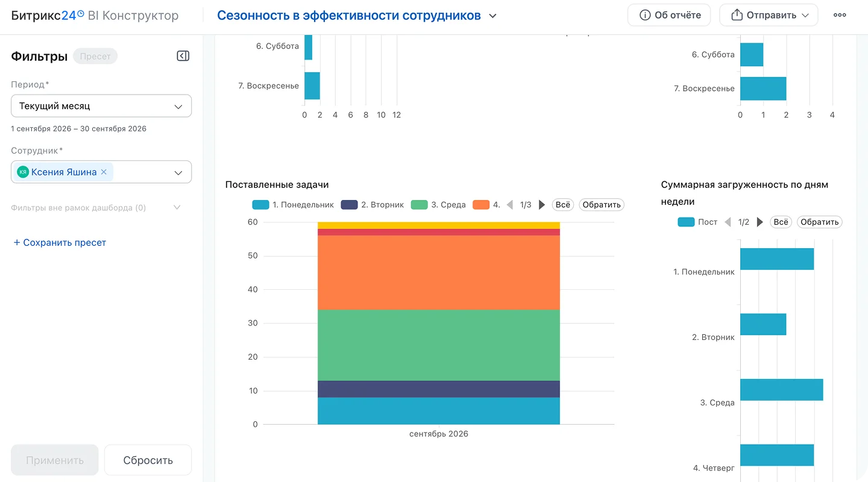Image resolution: width=868 pixels, height=482 pixels.
Task: Go to previous legend page in Поставленные задачи
Action: pos(510,205)
